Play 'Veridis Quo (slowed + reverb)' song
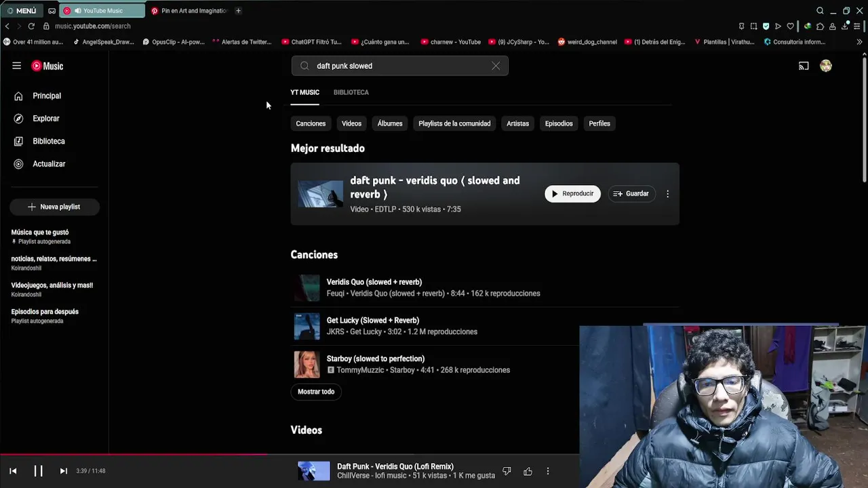This screenshot has width=868, height=488. [374, 282]
